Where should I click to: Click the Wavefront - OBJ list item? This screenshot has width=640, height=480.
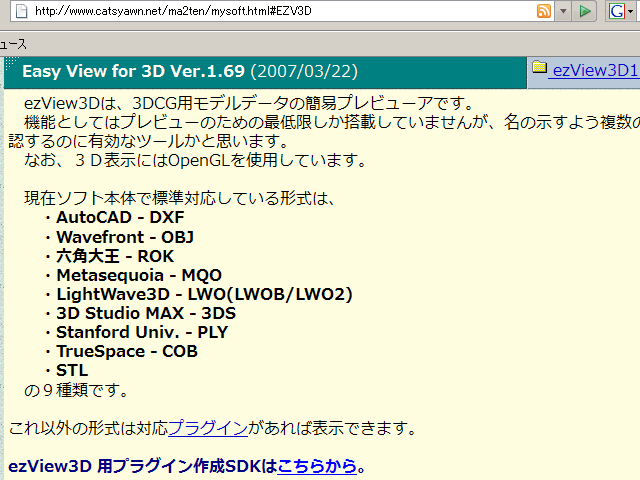click(125, 237)
